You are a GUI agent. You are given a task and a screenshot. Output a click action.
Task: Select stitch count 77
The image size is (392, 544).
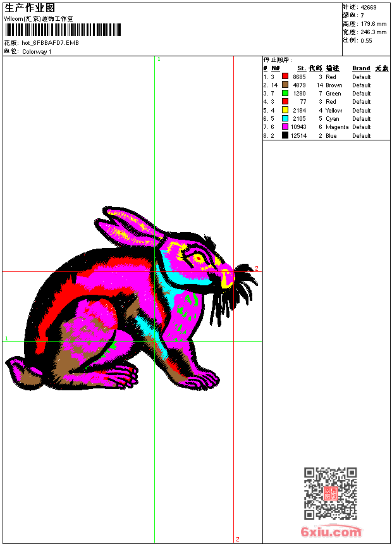point(303,102)
